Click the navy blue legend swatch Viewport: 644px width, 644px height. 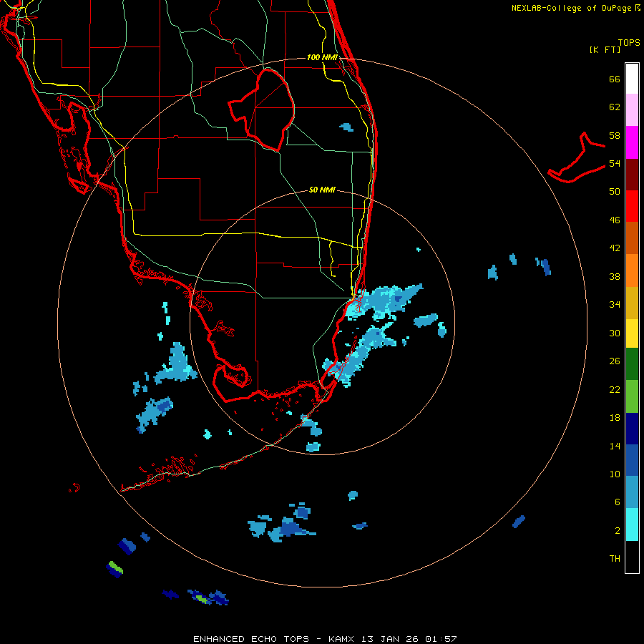[x=632, y=429]
